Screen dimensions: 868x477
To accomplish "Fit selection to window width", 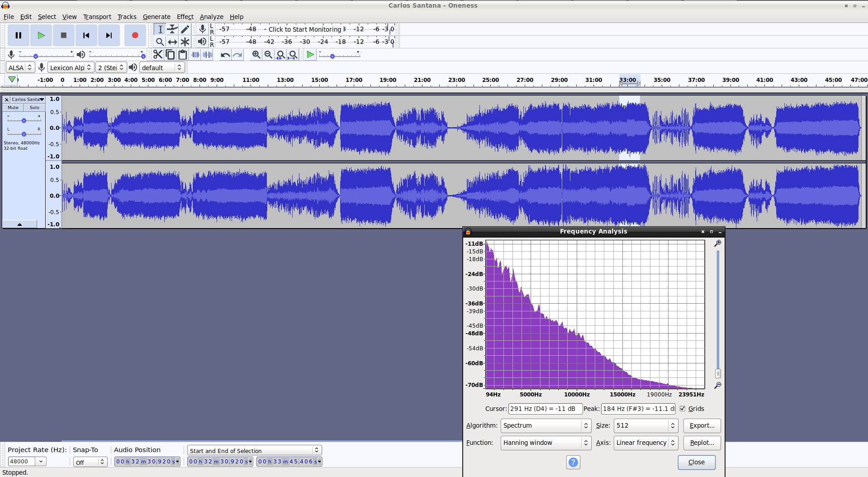I will point(281,55).
